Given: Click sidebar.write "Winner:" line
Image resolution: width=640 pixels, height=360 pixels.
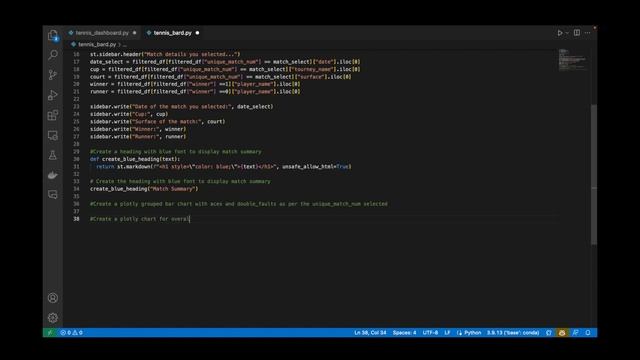Looking at the screenshot, I should pos(138,129).
